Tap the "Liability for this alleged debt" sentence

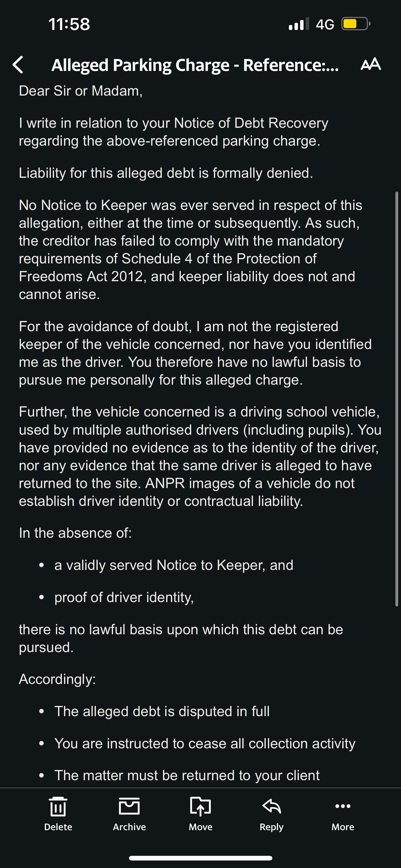point(166,173)
